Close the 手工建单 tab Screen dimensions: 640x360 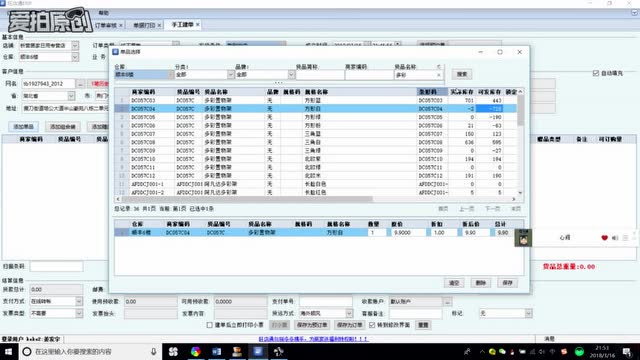pos(198,25)
